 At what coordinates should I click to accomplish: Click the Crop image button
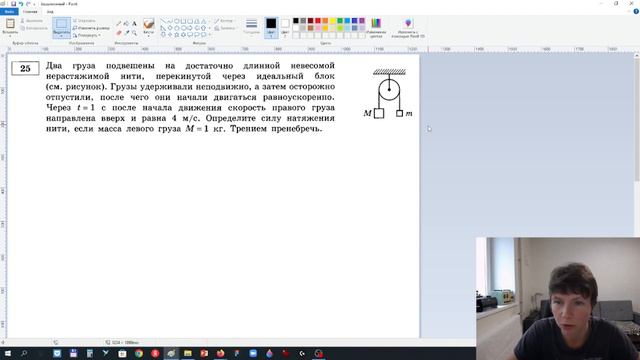84,20
